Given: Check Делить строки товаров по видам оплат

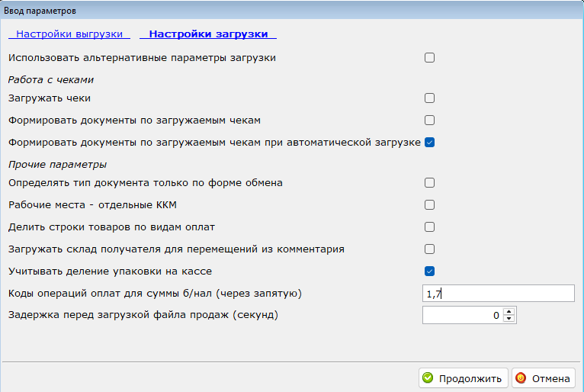Looking at the screenshot, I should click(x=429, y=227).
